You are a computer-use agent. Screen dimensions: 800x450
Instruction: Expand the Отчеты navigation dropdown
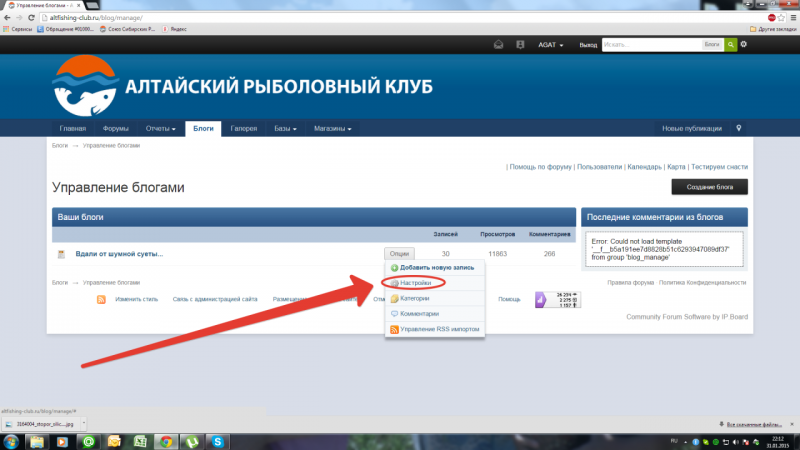(x=160, y=129)
